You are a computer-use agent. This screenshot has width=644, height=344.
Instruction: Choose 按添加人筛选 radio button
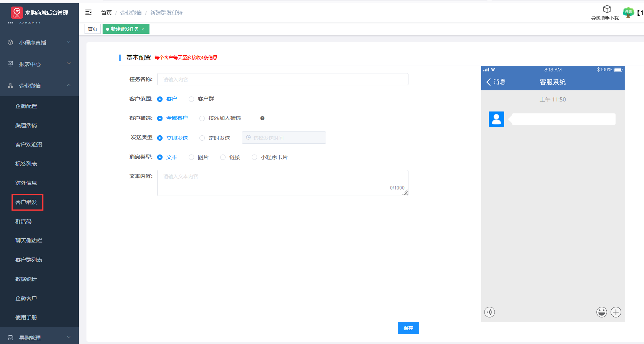[202, 118]
